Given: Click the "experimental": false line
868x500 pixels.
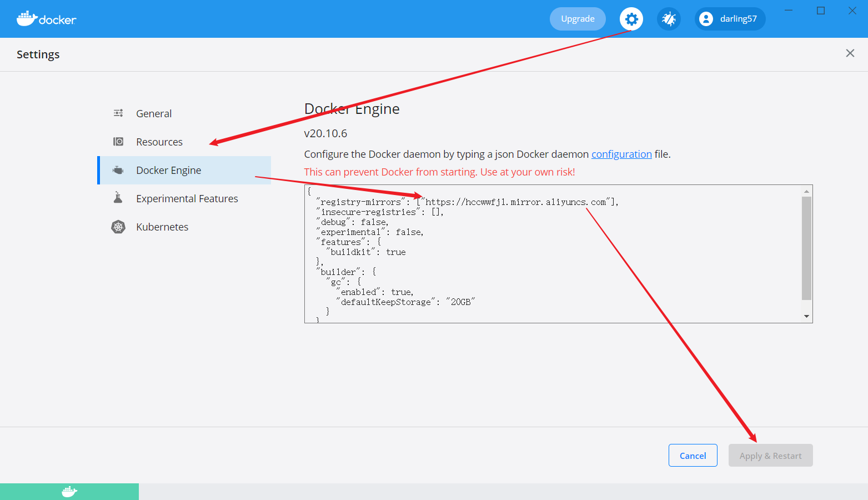Looking at the screenshot, I should (x=370, y=232).
